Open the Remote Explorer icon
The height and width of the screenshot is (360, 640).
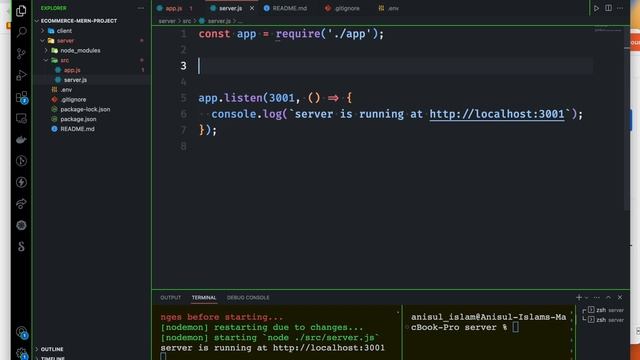[x=21, y=118]
